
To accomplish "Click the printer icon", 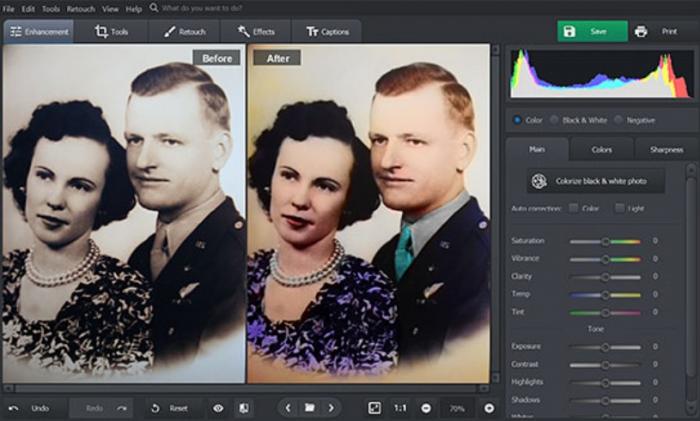I will (x=641, y=31).
